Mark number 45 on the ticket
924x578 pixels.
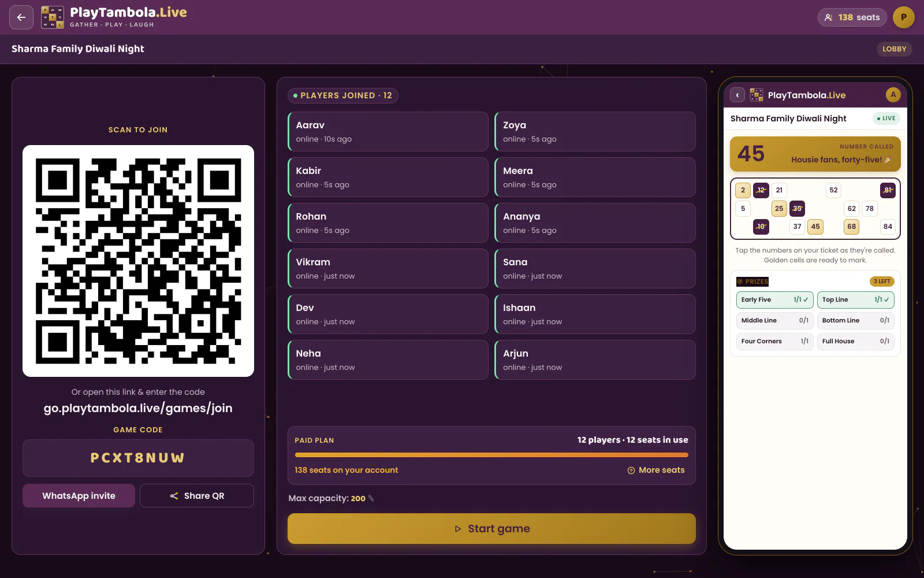[x=815, y=227]
